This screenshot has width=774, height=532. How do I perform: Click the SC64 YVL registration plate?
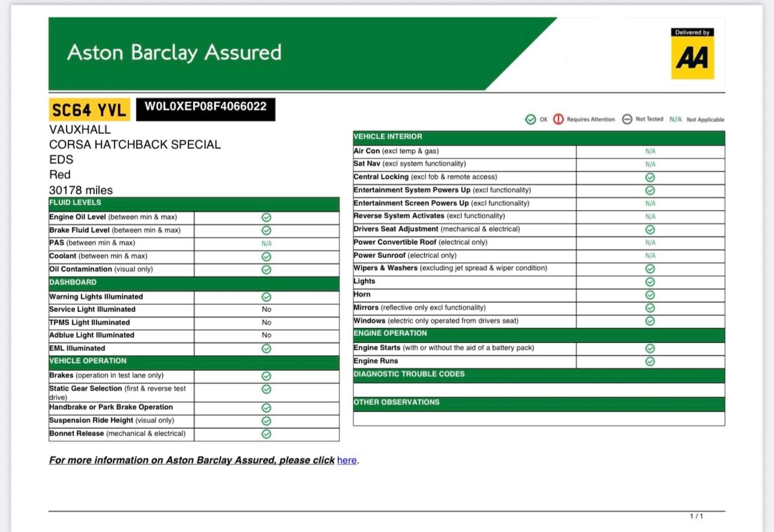pos(89,110)
